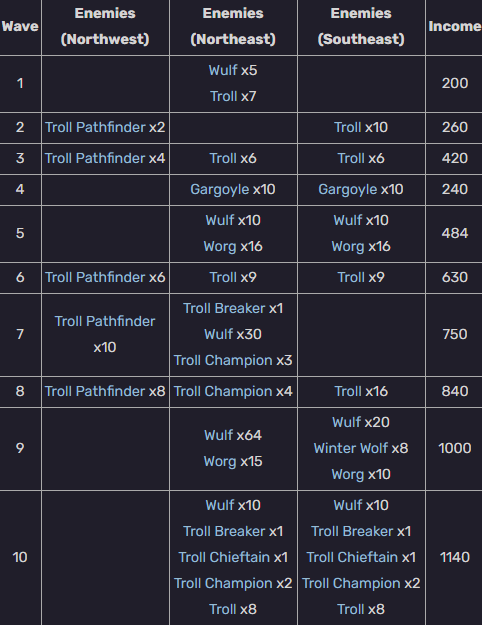Viewport: 482px width, 625px height.
Task: Select the Income column header
Action: [x=454, y=26]
